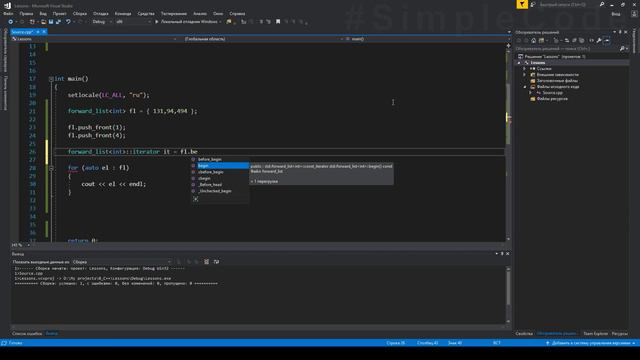The height and width of the screenshot is (360, 640).
Task: Start Local Windows Debugger
Action: (188, 22)
